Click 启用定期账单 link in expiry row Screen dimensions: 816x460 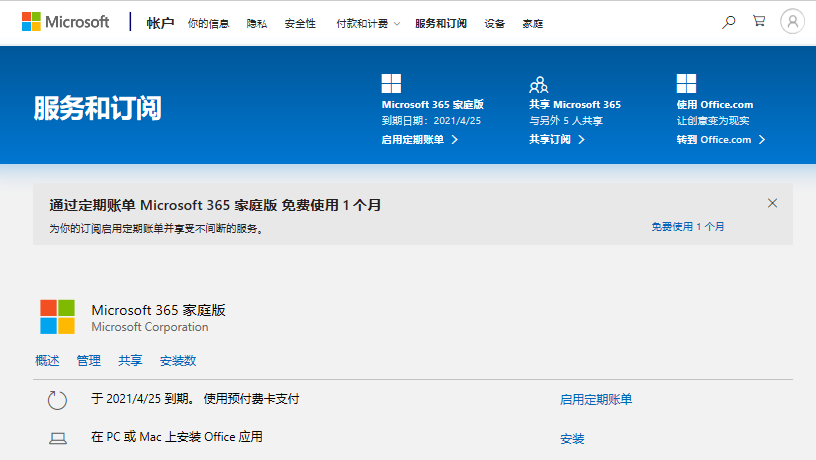click(x=595, y=400)
